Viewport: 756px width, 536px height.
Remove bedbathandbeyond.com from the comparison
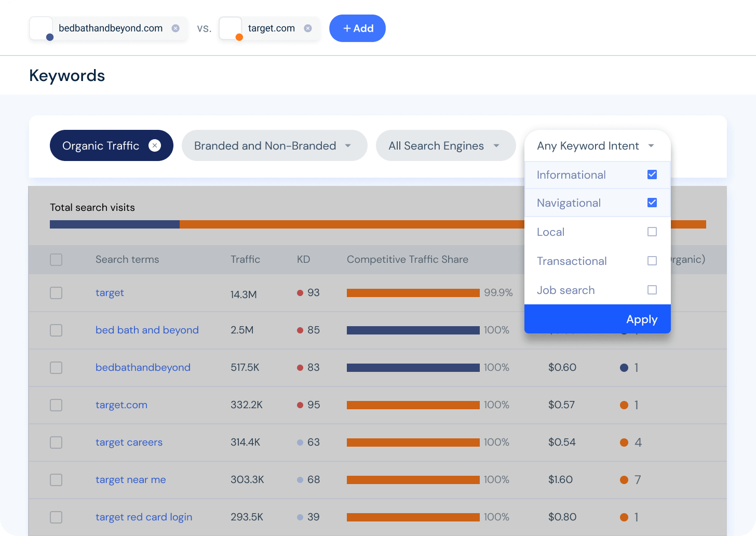(x=175, y=29)
